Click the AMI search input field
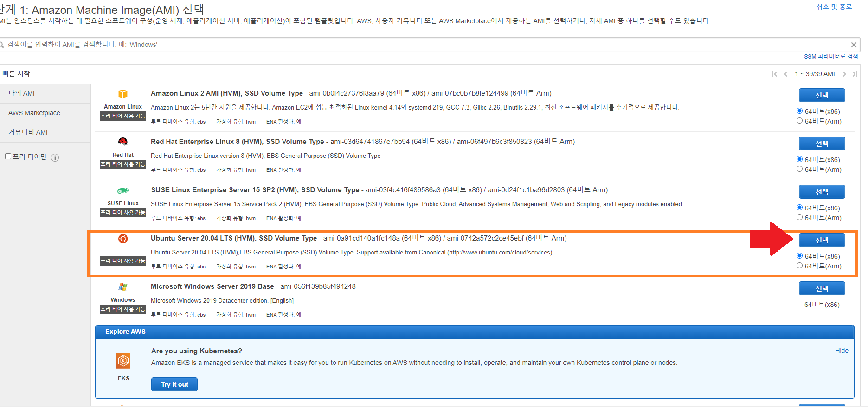The image size is (868, 410). pos(429,45)
